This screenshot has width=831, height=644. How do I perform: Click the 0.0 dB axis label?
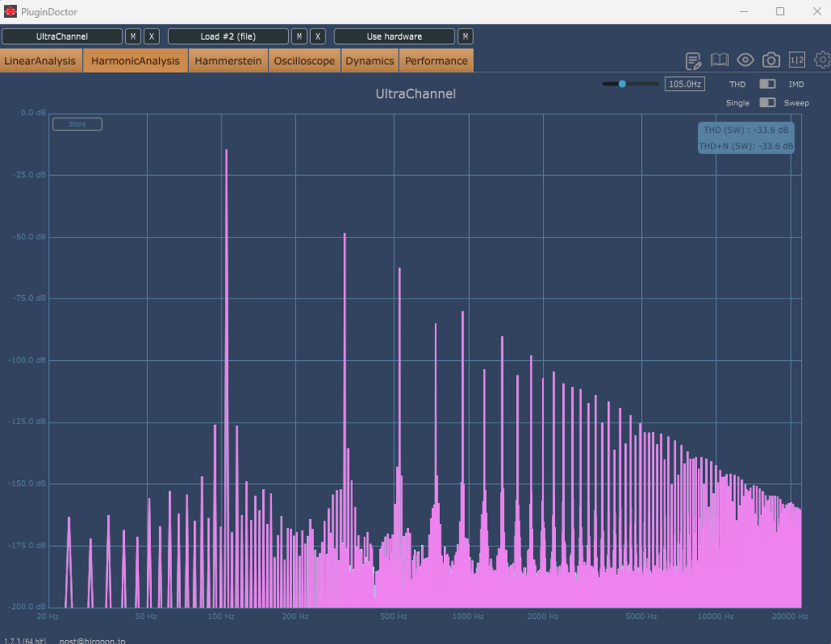pos(33,113)
